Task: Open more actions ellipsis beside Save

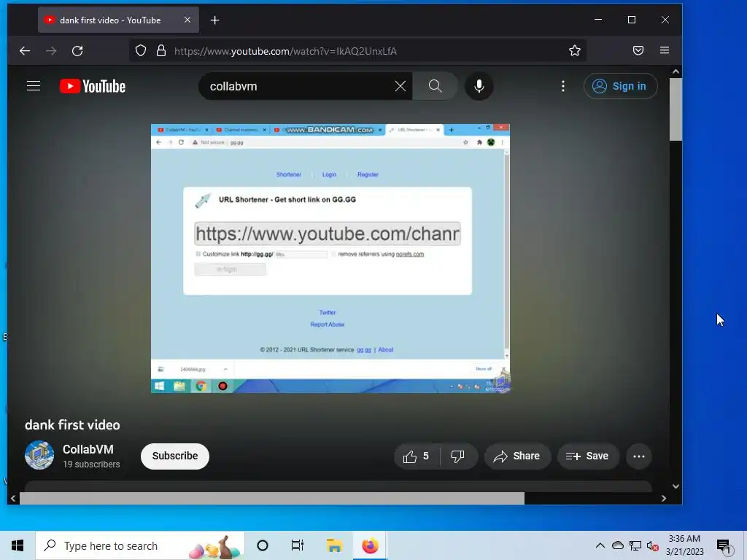Action: (x=639, y=456)
